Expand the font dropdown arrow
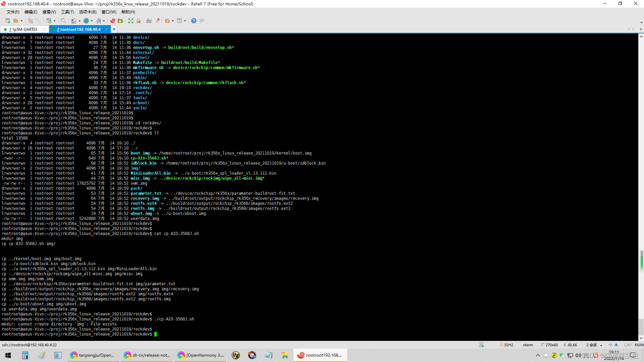The width and height of the screenshot is (644, 362). (104, 21)
